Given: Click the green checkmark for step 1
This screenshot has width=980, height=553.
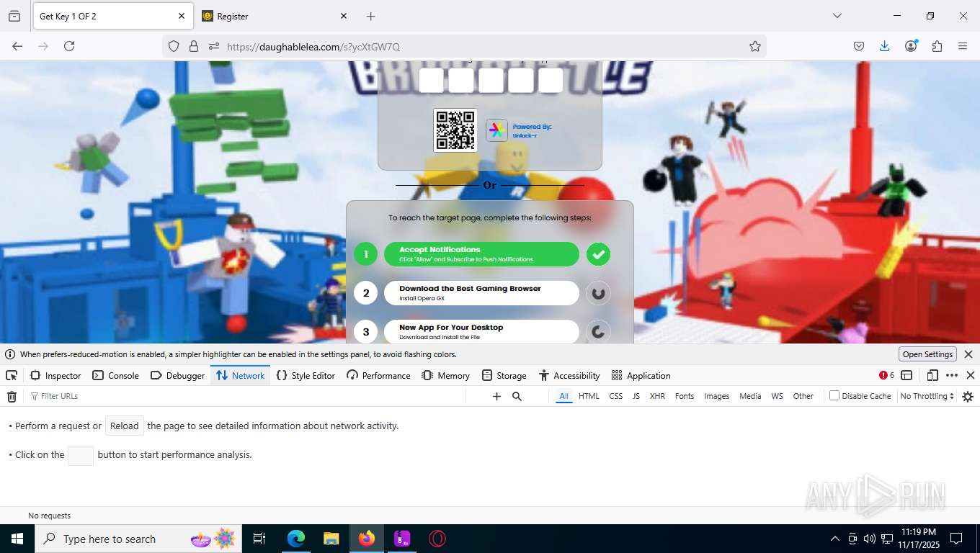Looking at the screenshot, I should tap(598, 254).
